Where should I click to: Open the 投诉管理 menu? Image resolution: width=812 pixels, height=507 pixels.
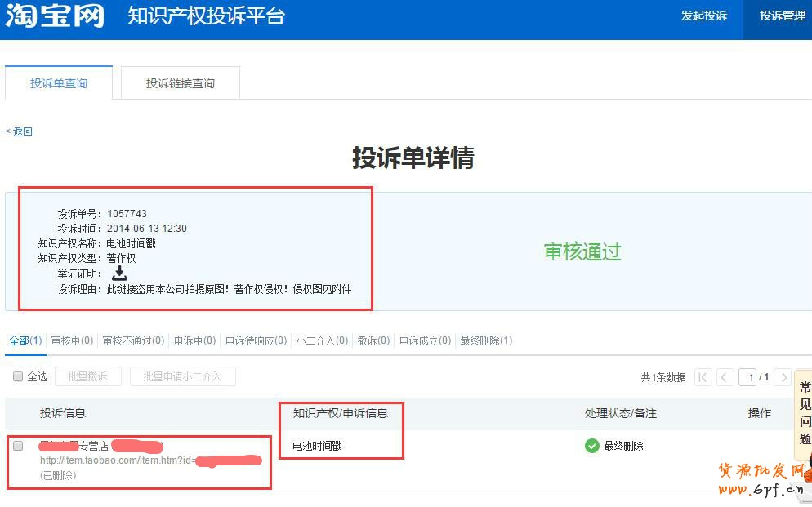782,16
